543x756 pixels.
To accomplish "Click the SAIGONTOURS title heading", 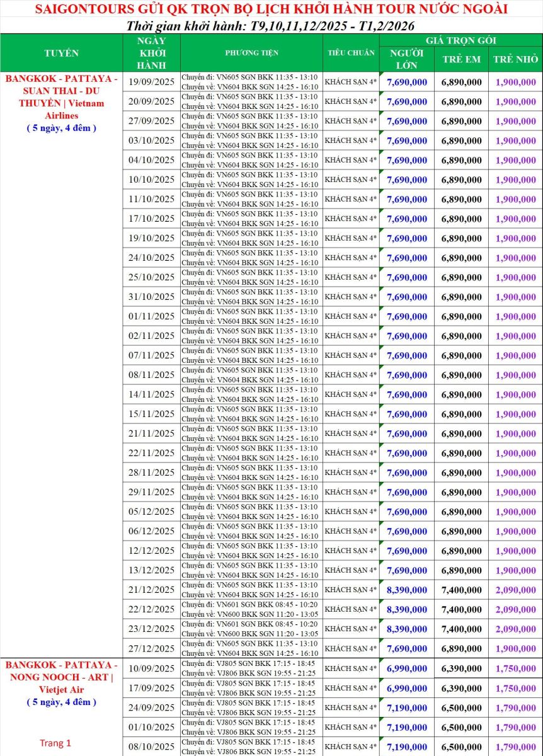I will click(x=271, y=9).
